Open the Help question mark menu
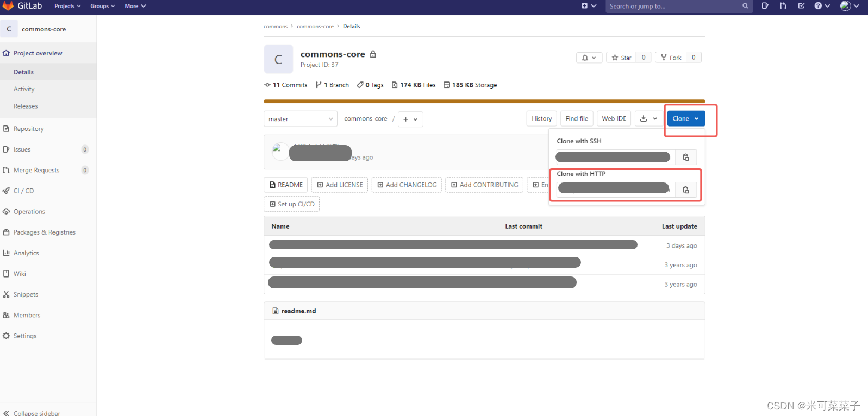Screen dimensions: 868x416 822,6
